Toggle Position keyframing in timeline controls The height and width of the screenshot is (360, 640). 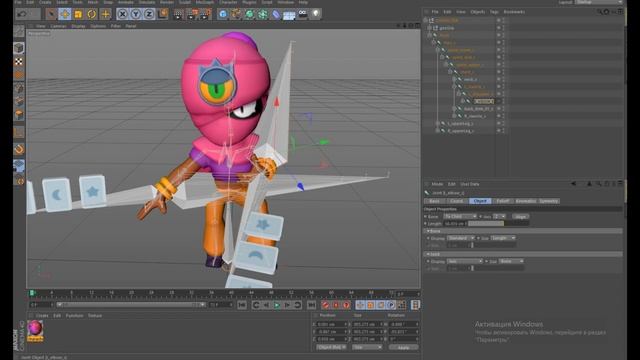point(360,305)
